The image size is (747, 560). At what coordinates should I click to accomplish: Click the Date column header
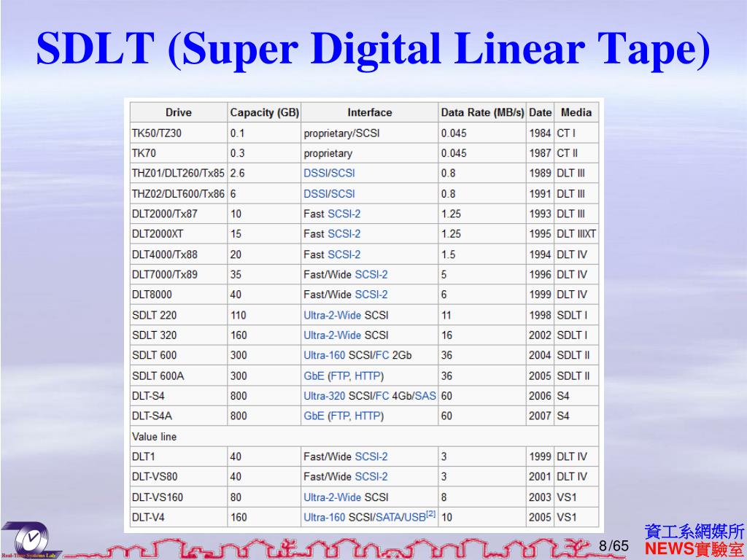point(541,112)
